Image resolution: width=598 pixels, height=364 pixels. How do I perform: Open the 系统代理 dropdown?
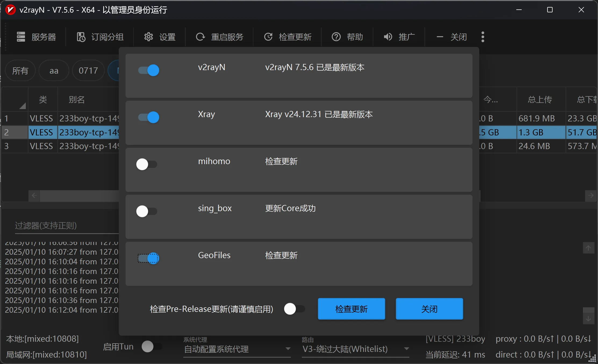pyautogui.click(x=237, y=349)
